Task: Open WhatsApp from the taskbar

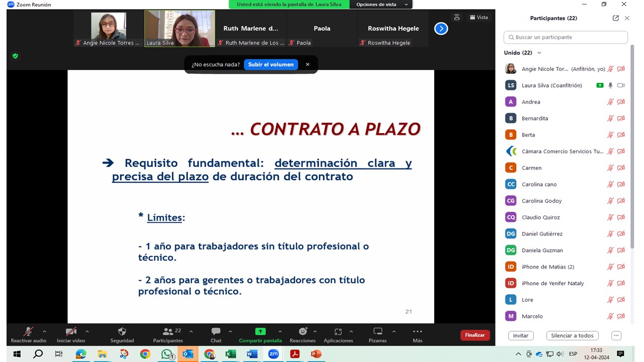Action: [167, 354]
